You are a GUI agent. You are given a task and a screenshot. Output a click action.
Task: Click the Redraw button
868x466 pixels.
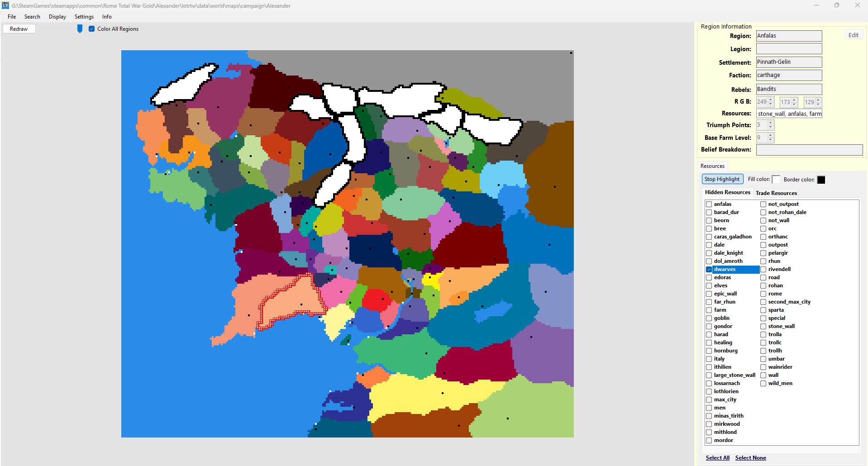(19, 29)
